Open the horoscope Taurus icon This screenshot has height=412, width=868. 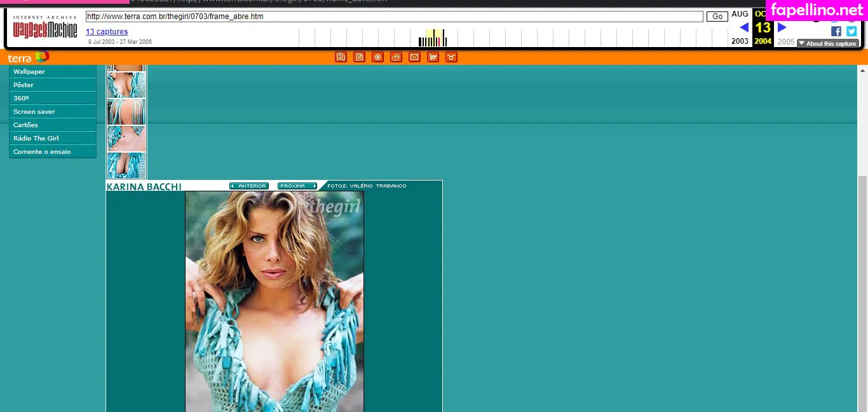(x=451, y=57)
